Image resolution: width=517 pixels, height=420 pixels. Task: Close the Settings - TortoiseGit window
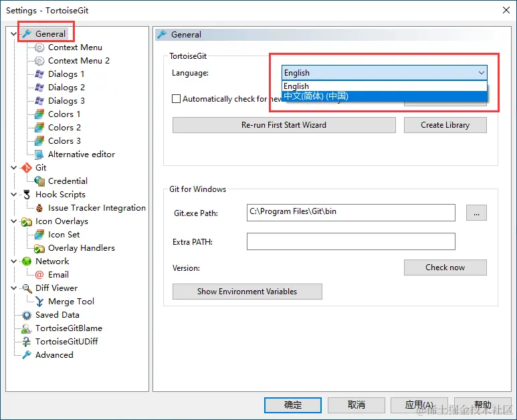coord(506,10)
